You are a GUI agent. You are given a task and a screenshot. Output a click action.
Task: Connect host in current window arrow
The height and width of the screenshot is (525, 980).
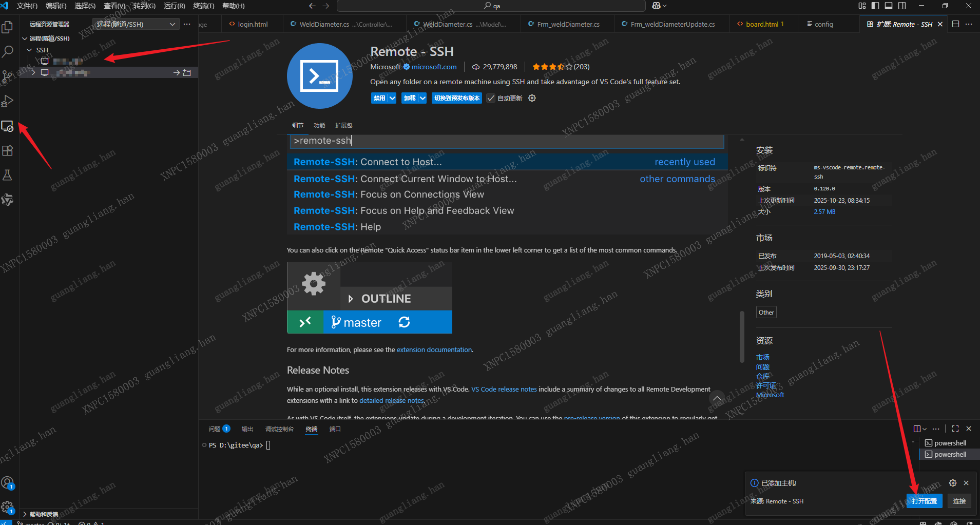[177, 73]
